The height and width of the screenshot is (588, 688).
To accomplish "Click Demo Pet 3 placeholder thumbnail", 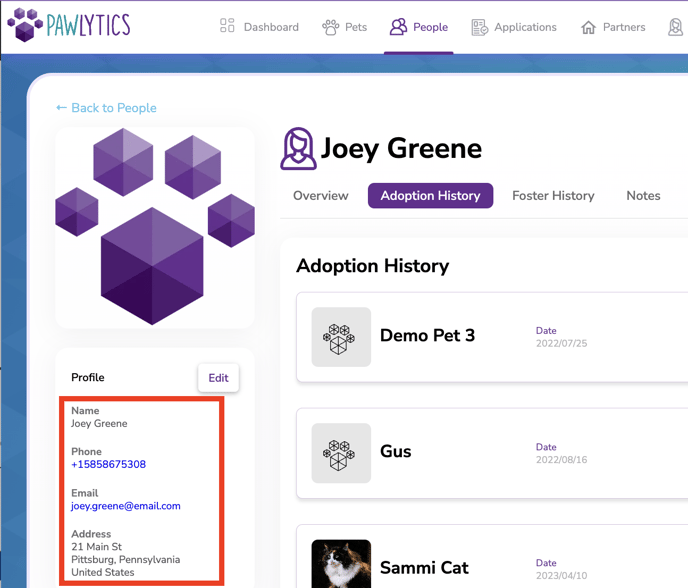I will click(341, 337).
